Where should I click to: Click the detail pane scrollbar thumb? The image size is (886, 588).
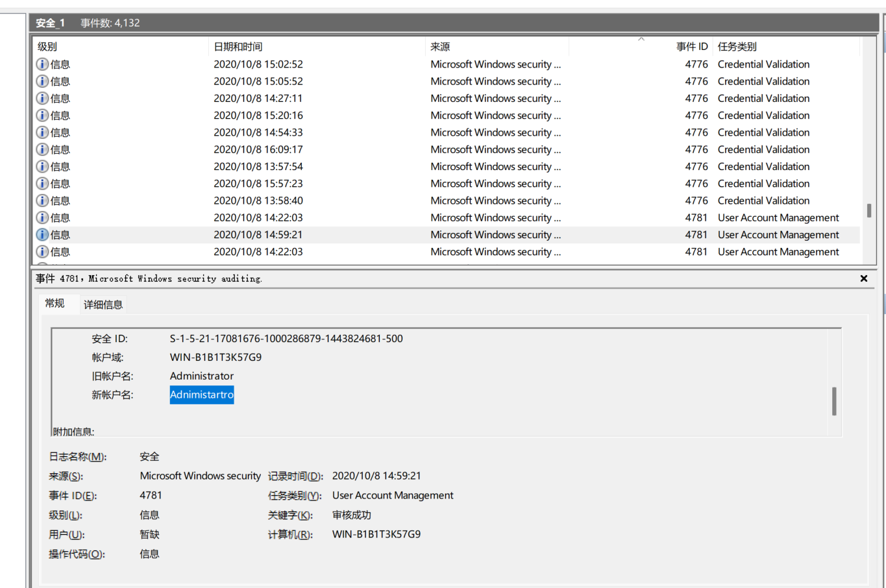(x=834, y=401)
